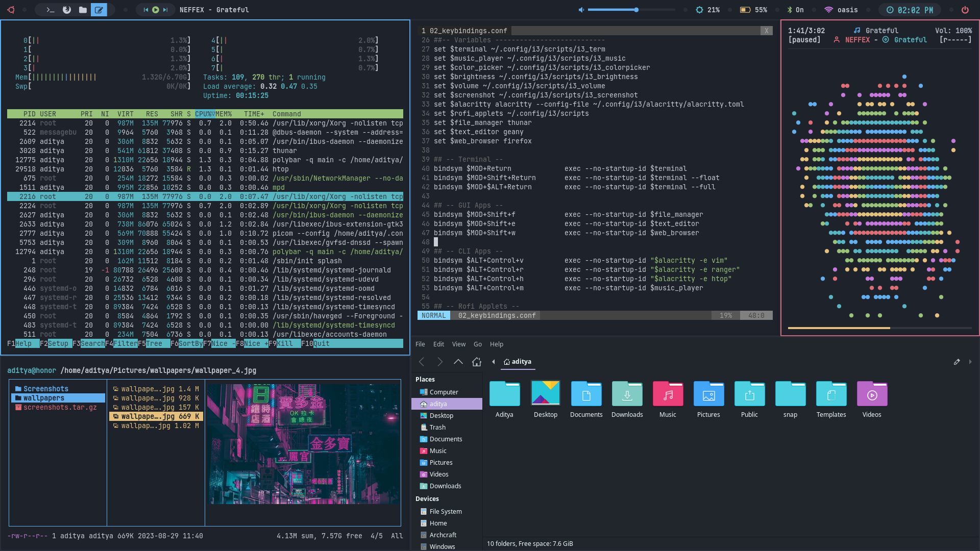Click the text editor launcher icon

(x=99, y=10)
